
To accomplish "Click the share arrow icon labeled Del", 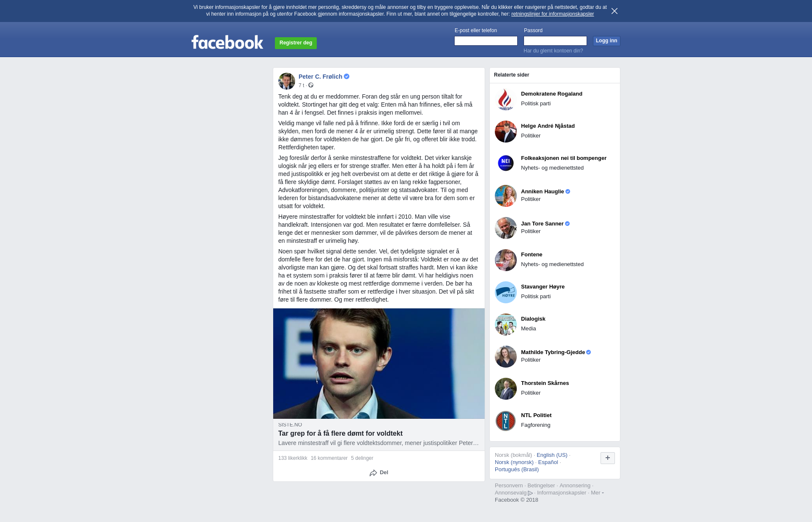I will coord(373,473).
